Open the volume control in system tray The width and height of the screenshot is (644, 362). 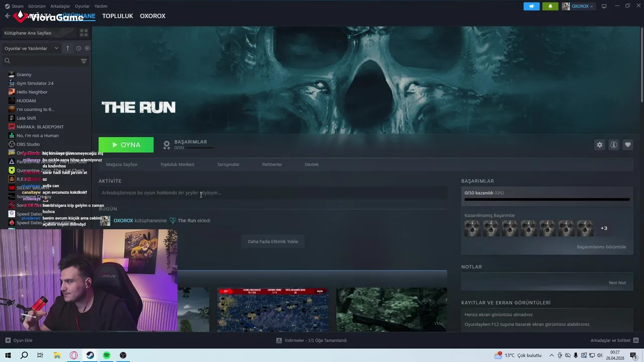tap(599, 355)
